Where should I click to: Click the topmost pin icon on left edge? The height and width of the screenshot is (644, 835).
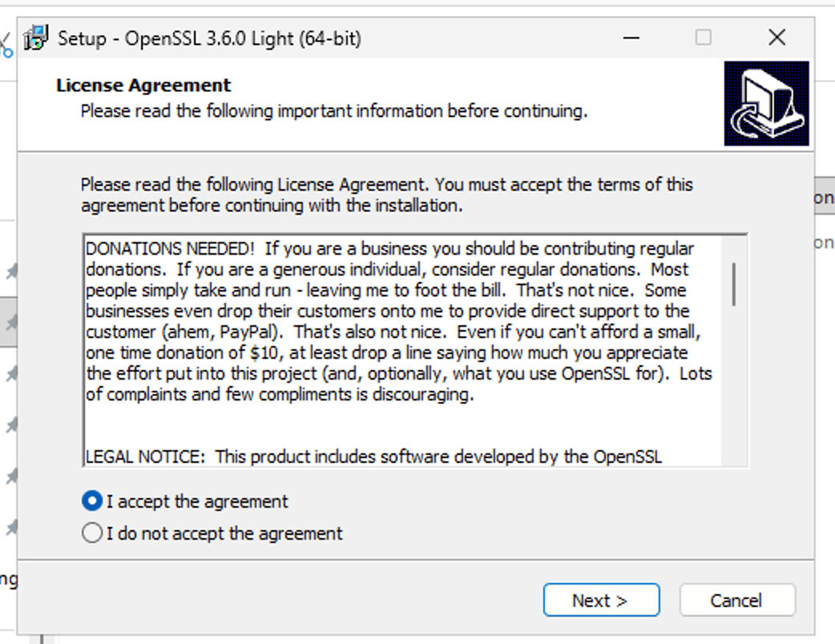click(11, 272)
